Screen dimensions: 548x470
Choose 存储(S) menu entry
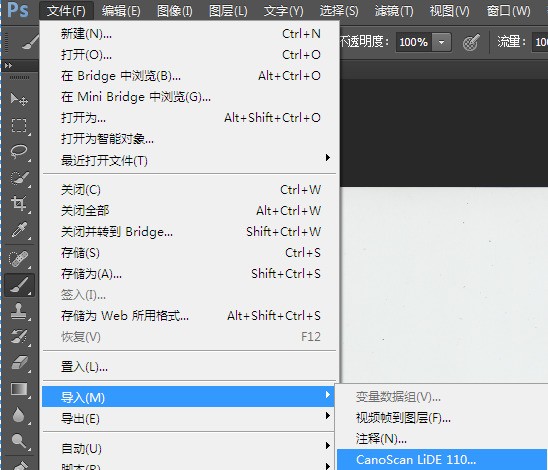[190, 253]
